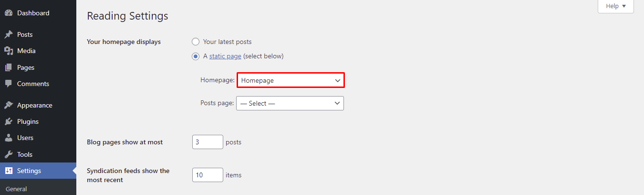644x195 pixels.
Task: Open the Homepage page dropdown
Action: pyautogui.click(x=291, y=80)
